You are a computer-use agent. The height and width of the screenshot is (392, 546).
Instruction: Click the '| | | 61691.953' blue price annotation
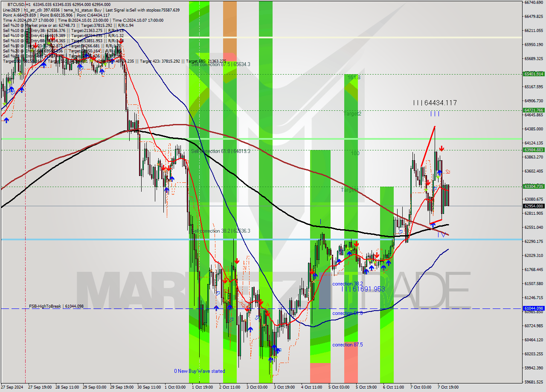click(363, 289)
